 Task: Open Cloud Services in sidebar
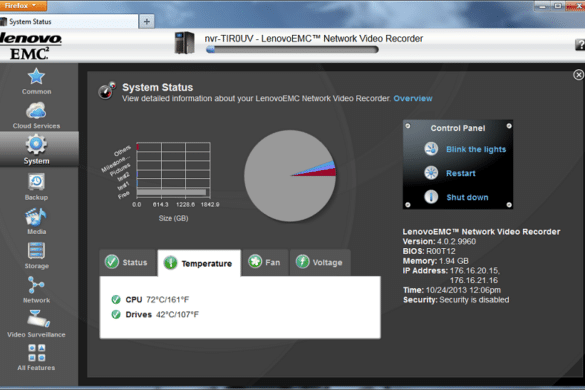pos(36,115)
